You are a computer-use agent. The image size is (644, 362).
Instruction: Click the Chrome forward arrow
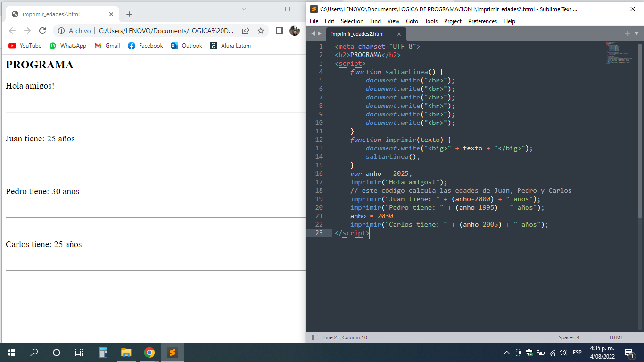pos(27,31)
